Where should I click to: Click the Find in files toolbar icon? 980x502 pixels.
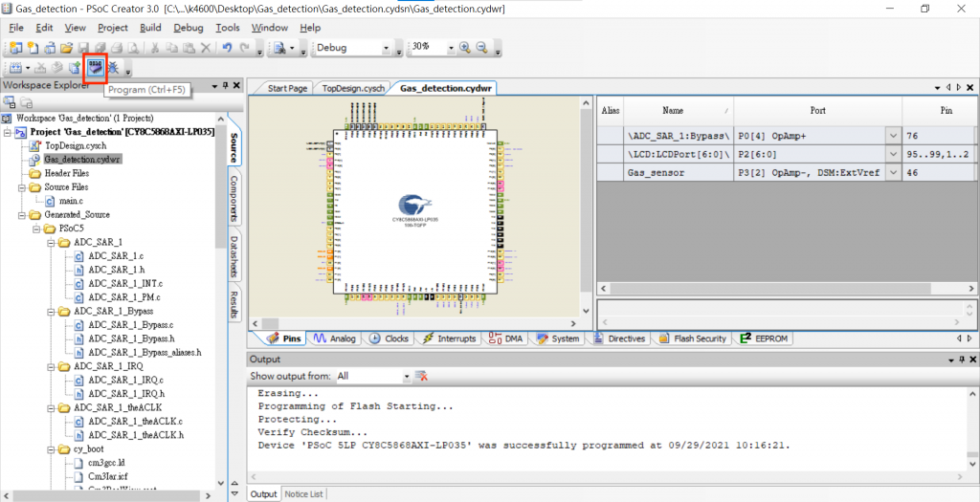[x=278, y=48]
